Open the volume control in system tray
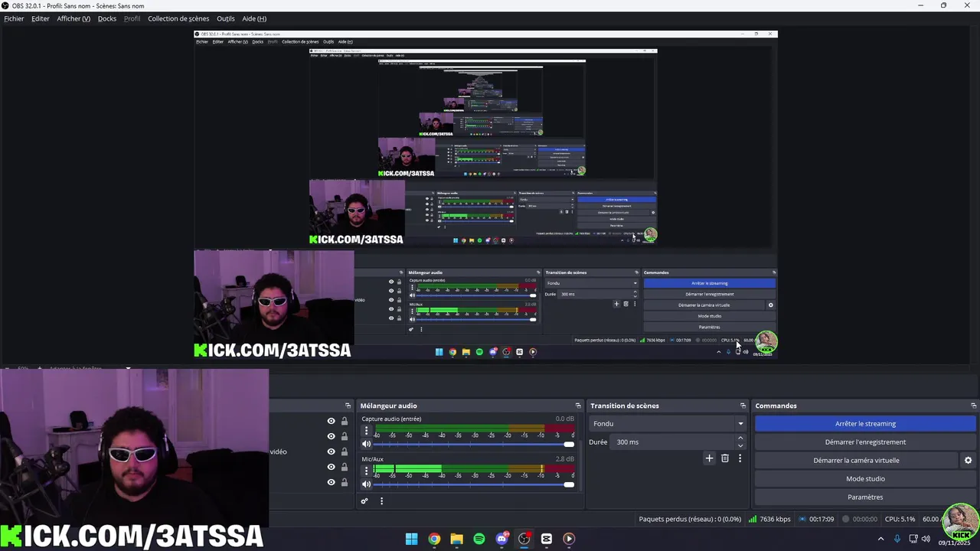 927,539
